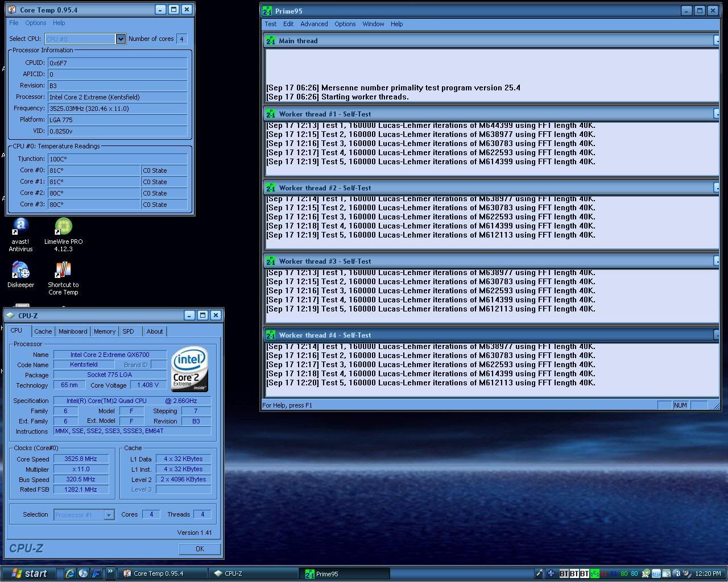The image size is (728, 582).
Task: Switch to CPU-Z taskbar button
Action: [253, 573]
